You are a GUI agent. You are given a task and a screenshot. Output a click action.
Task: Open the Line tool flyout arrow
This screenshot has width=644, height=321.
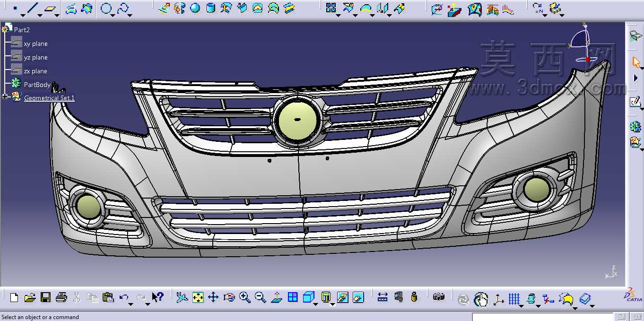tap(40, 15)
